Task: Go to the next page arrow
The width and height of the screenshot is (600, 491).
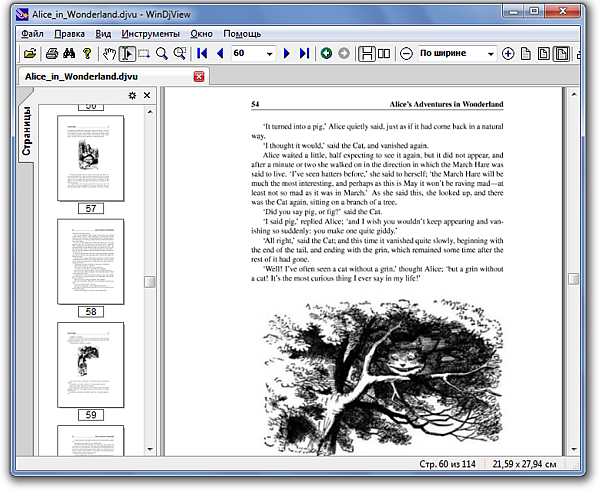Action: [287, 53]
